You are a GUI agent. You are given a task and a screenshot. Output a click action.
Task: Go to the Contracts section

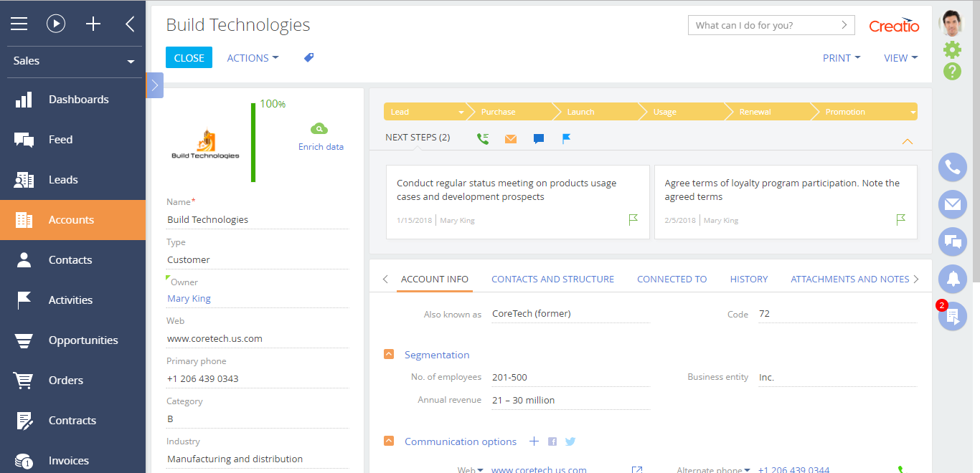click(73, 421)
